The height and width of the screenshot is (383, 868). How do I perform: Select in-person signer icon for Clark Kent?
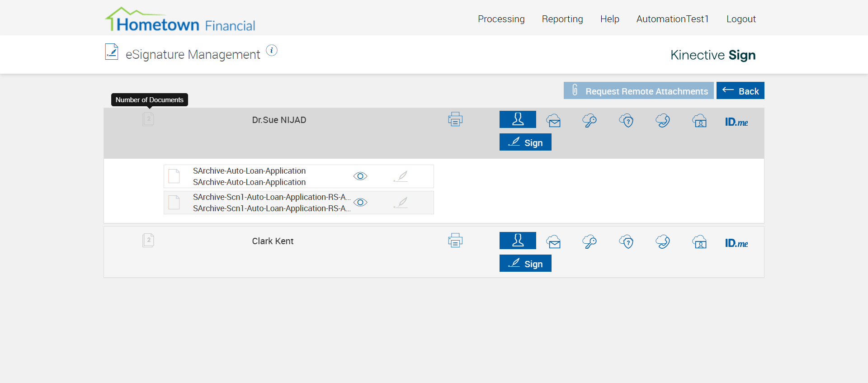pos(518,241)
